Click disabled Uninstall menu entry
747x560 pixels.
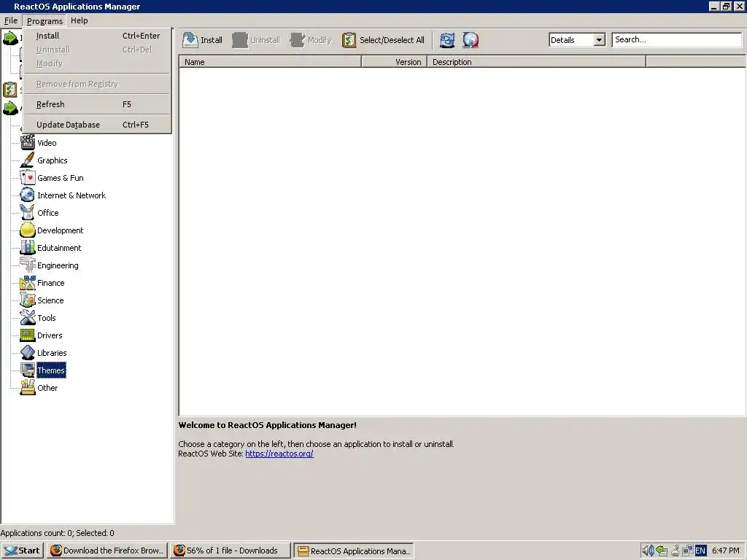coord(97,50)
